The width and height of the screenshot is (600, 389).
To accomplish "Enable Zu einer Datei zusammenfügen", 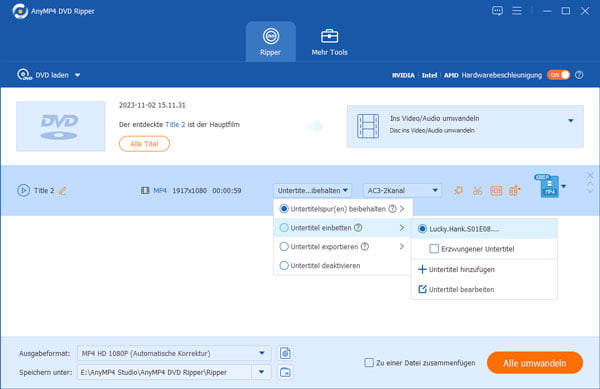I will coord(369,363).
